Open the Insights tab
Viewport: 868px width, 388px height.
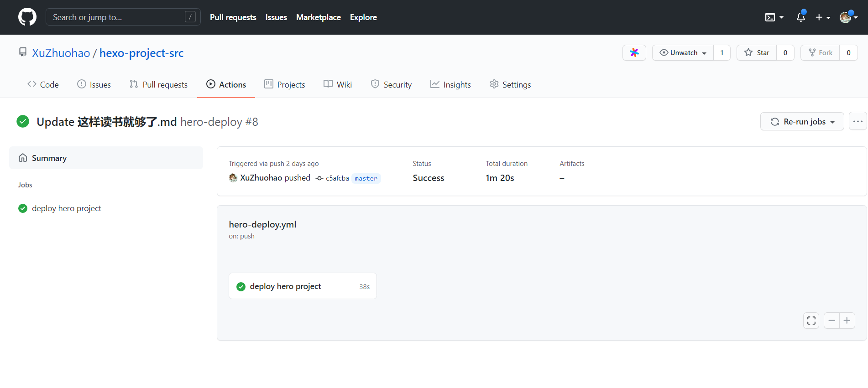[x=450, y=84]
